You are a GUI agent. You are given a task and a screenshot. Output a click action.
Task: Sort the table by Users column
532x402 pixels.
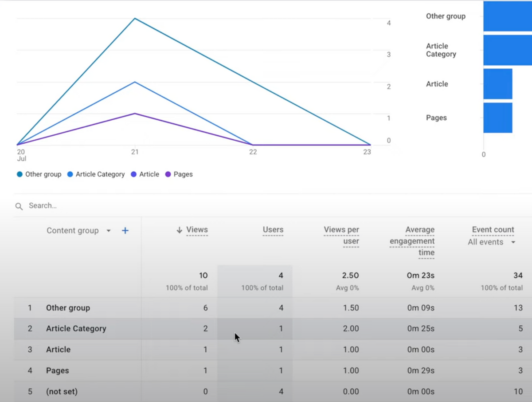[x=273, y=230]
